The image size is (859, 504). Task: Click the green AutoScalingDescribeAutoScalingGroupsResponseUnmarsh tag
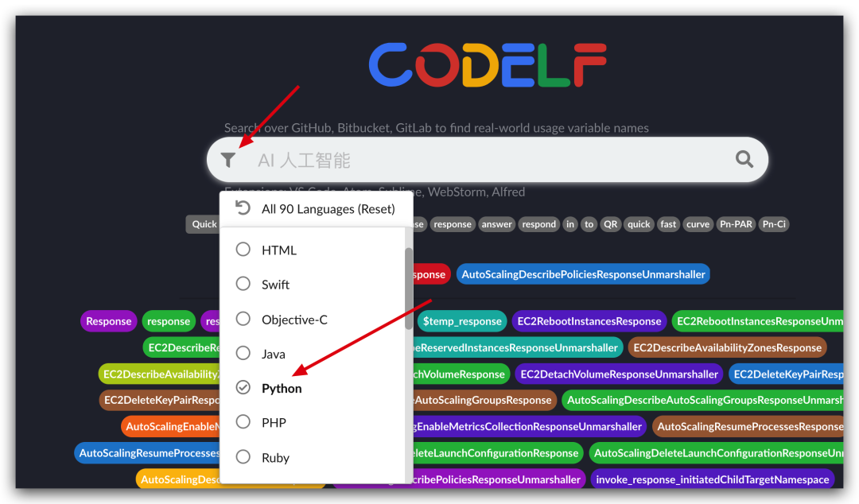tap(703, 400)
